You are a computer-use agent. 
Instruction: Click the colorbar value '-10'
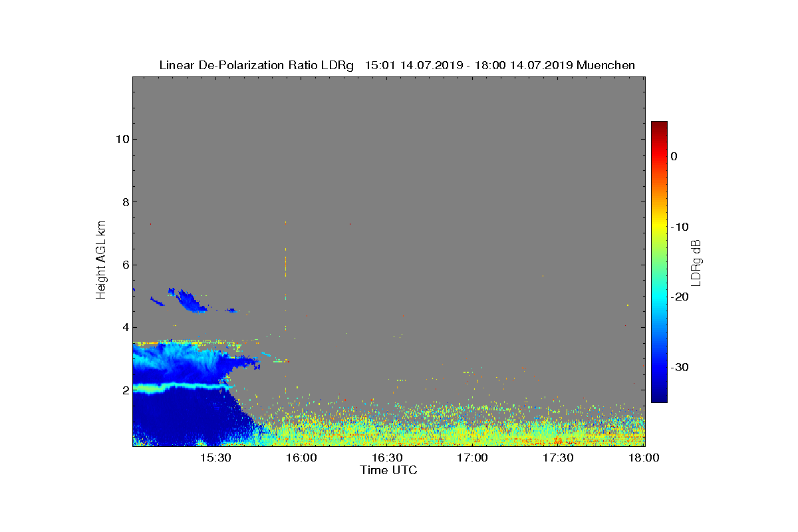679,227
